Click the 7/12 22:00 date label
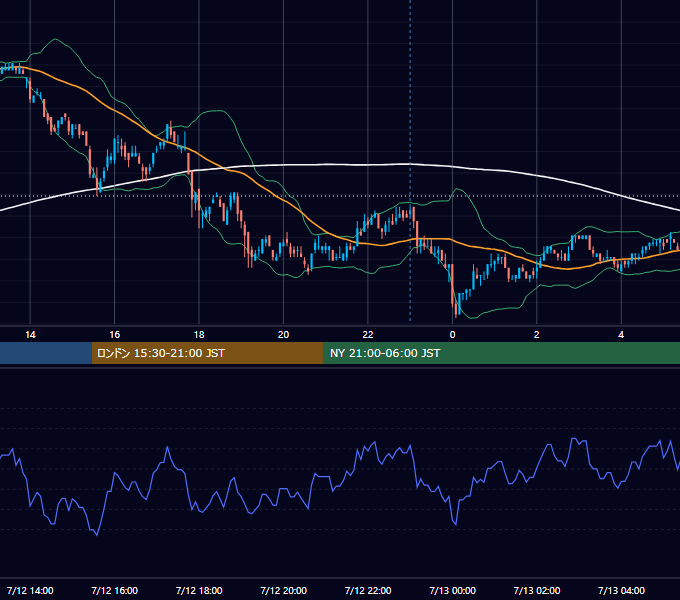Viewport: 680px width, 600px height. coord(368,590)
